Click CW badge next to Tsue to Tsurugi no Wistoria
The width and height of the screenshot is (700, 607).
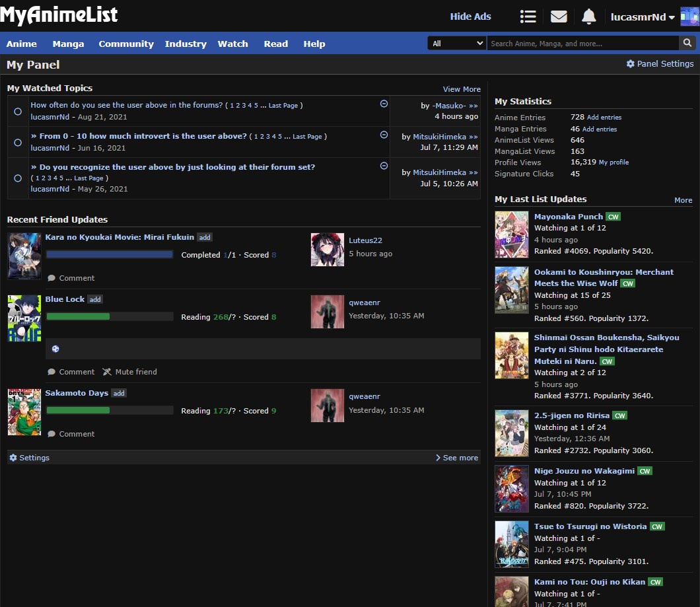[656, 526]
